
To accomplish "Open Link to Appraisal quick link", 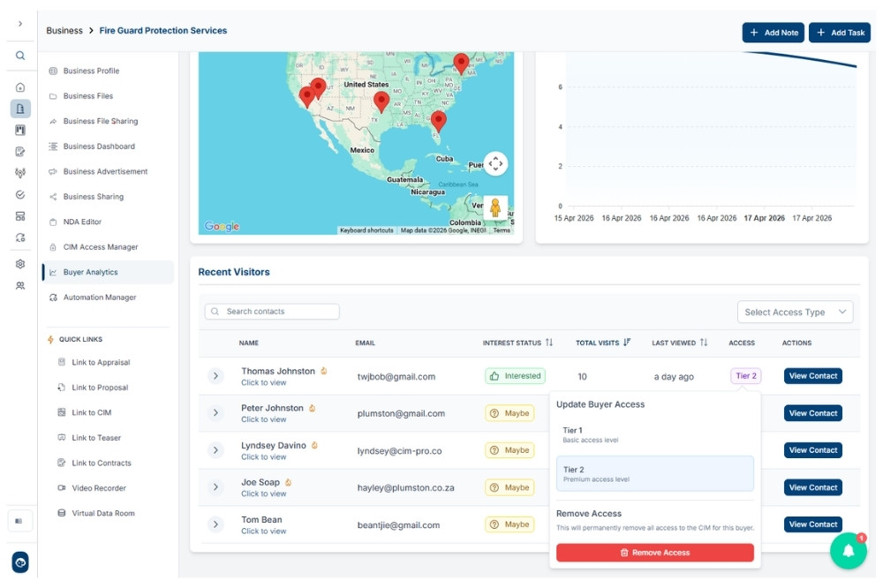I will coord(101,362).
